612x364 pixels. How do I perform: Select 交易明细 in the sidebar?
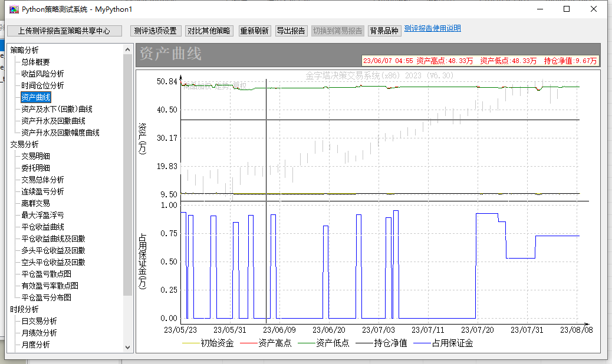coord(35,156)
